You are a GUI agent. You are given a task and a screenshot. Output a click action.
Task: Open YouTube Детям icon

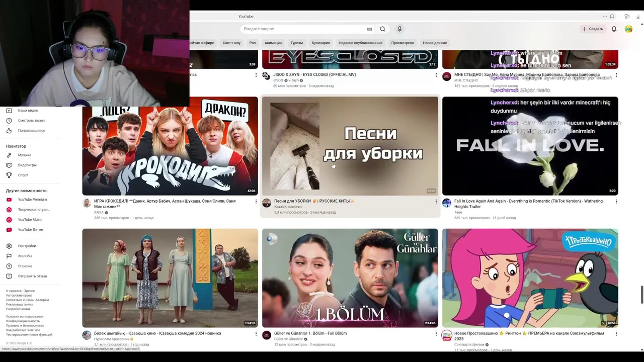coord(9,230)
